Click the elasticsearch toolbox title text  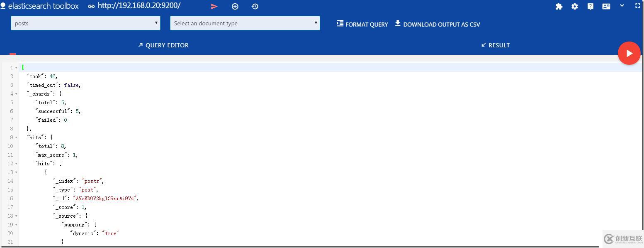coord(44,6)
